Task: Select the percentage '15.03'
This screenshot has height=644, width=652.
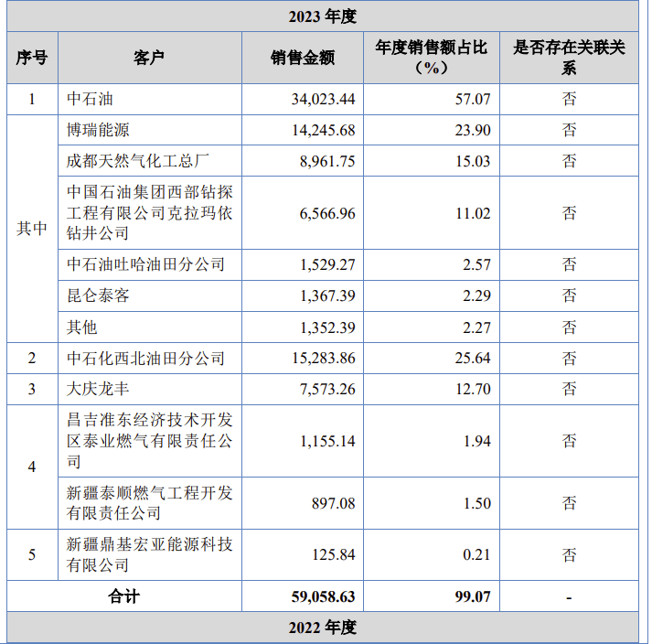Action: (473, 161)
